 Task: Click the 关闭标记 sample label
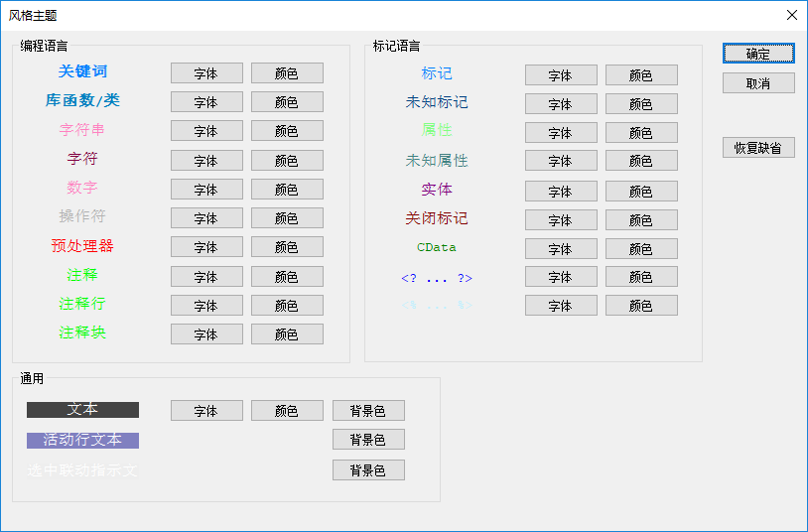pyautogui.click(x=437, y=218)
